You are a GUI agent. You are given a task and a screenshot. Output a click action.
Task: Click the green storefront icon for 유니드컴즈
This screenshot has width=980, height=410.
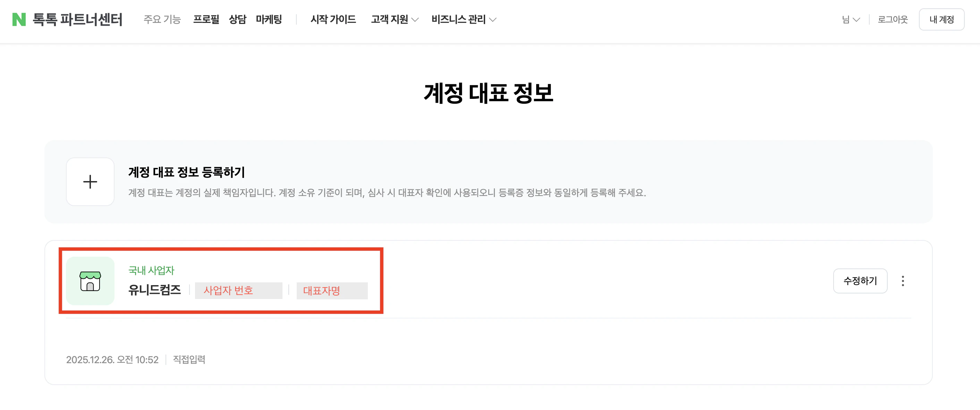click(90, 281)
